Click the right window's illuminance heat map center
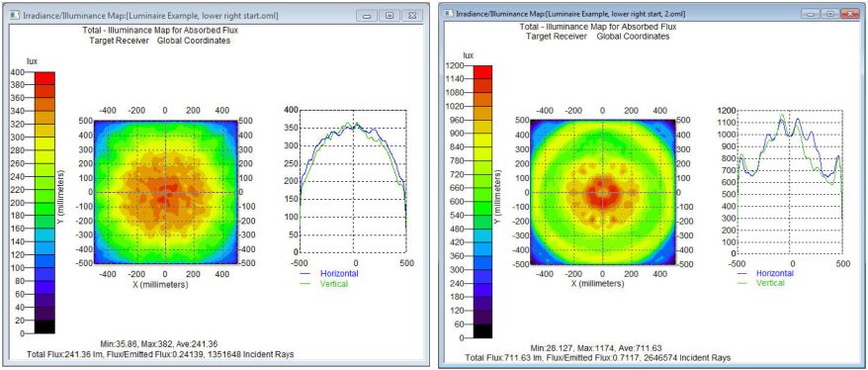868x370 pixels. tap(602, 192)
